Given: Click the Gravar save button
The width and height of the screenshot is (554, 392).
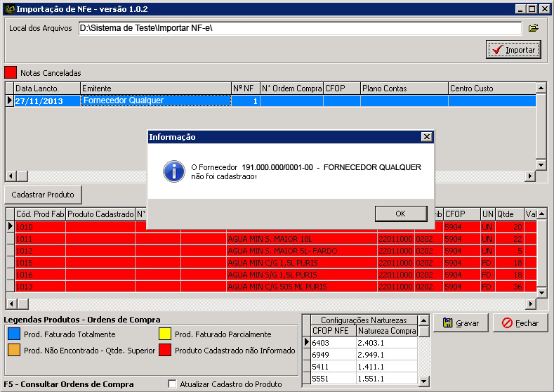Looking at the screenshot, I should pos(461,323).
